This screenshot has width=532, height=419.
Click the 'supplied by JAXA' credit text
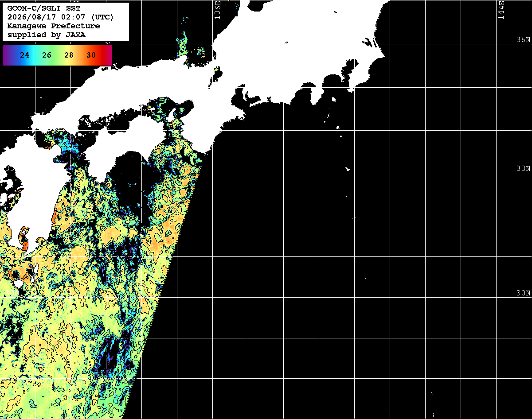pyautogui.click(x=47, y=35)
